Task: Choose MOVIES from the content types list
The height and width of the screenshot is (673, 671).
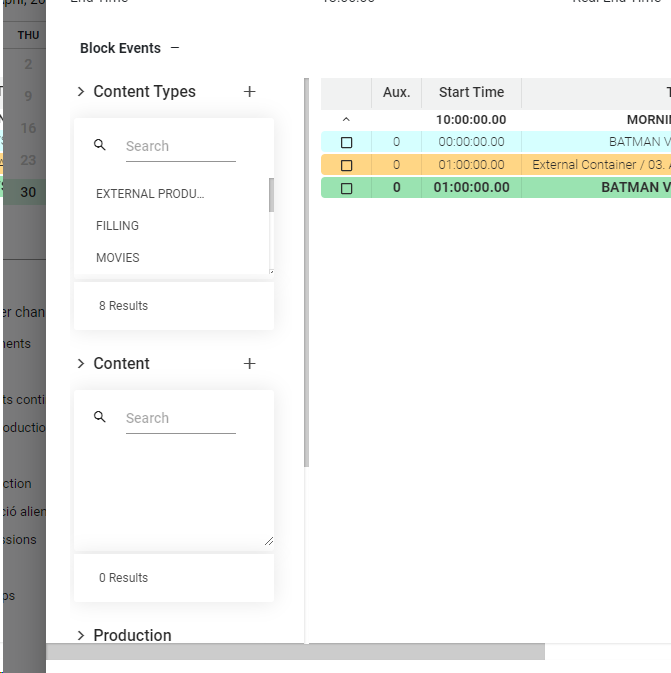Action: click(118, 258)
